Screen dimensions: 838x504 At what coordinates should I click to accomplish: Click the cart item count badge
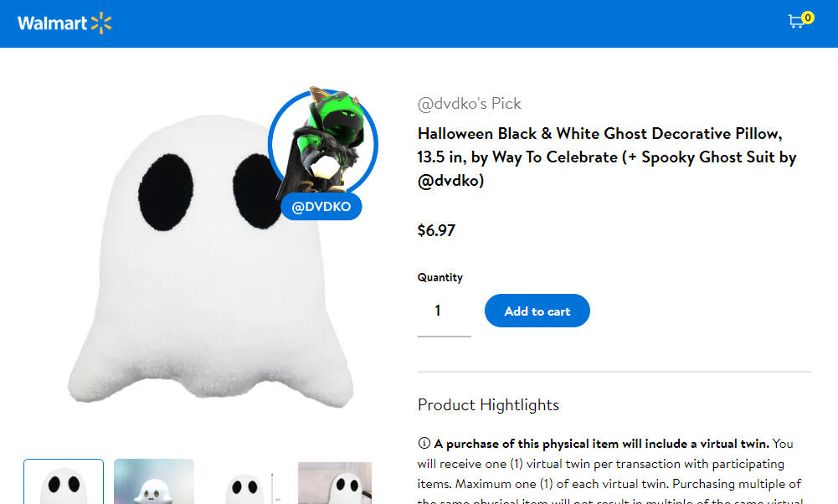(x=808, y=17)
